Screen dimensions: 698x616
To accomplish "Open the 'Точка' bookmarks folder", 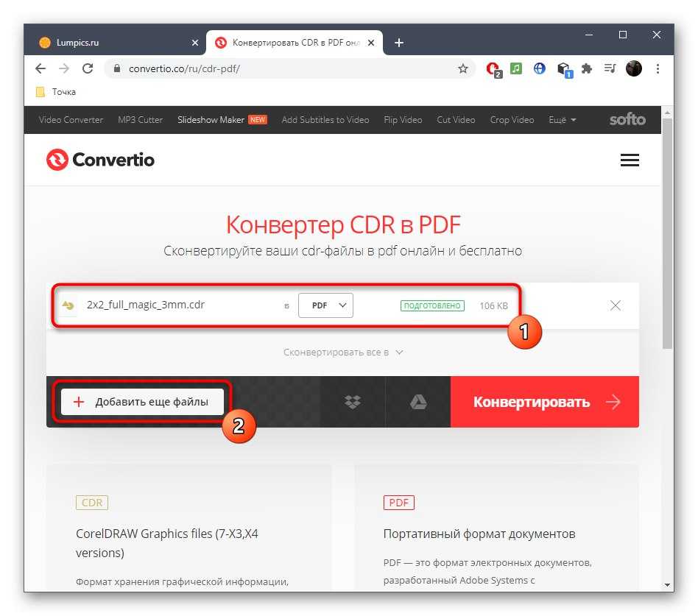I will click(x=56, y=92).
